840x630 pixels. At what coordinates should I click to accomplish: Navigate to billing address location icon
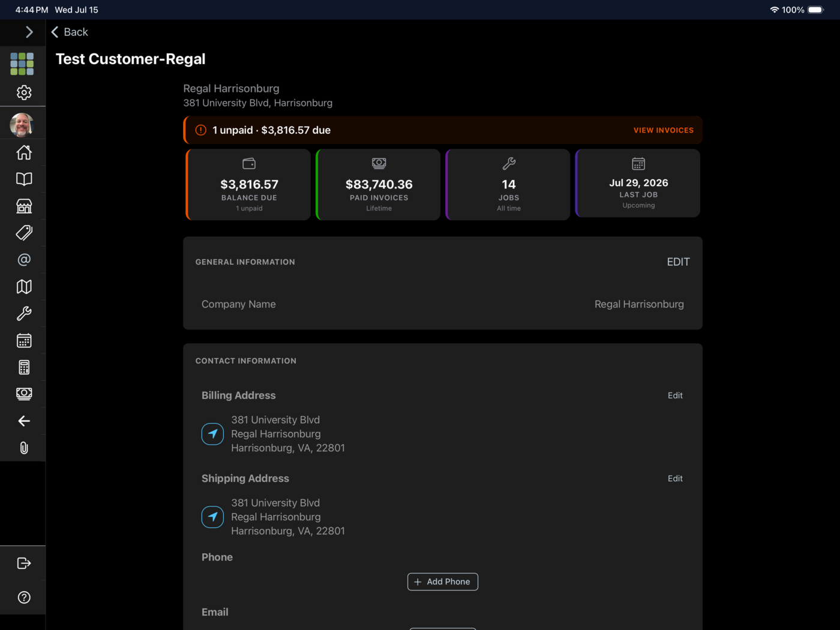[x=212, y=434]
